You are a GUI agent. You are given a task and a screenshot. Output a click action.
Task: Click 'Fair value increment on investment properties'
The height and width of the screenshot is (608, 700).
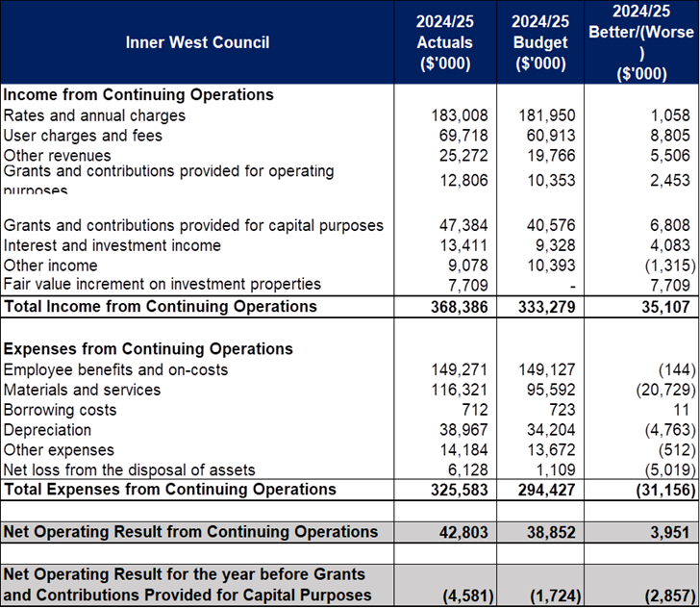[x=162, y=285]
